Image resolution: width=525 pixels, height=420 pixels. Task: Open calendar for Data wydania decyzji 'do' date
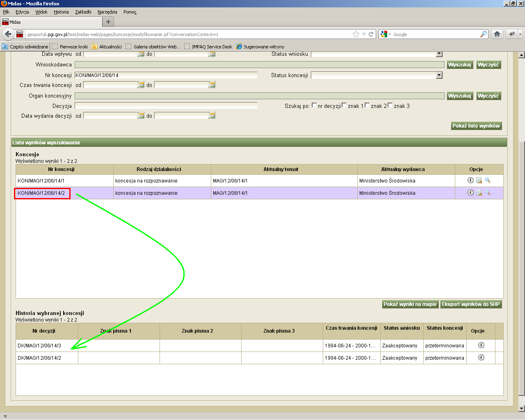[x=212, y=116]
